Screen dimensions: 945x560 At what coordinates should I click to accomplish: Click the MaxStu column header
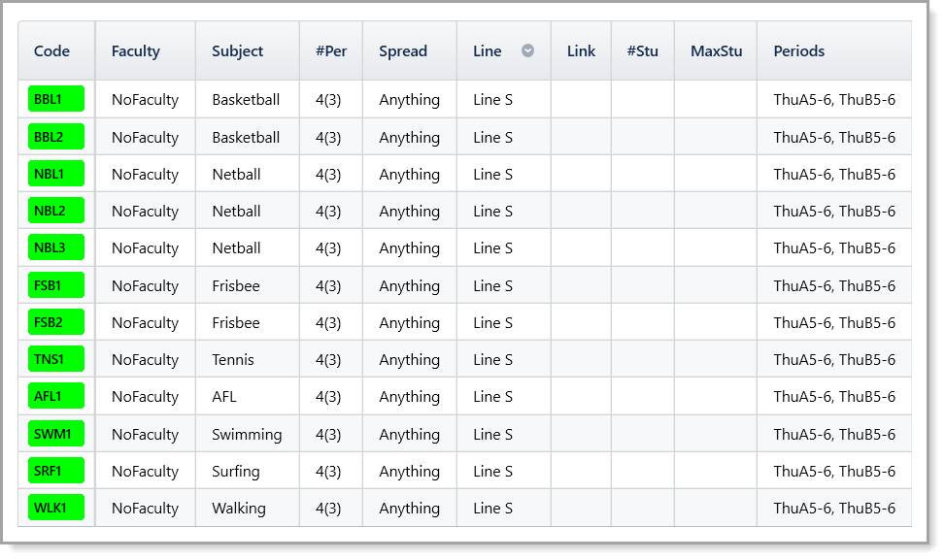pyautogui.click(x=716, y=51)
